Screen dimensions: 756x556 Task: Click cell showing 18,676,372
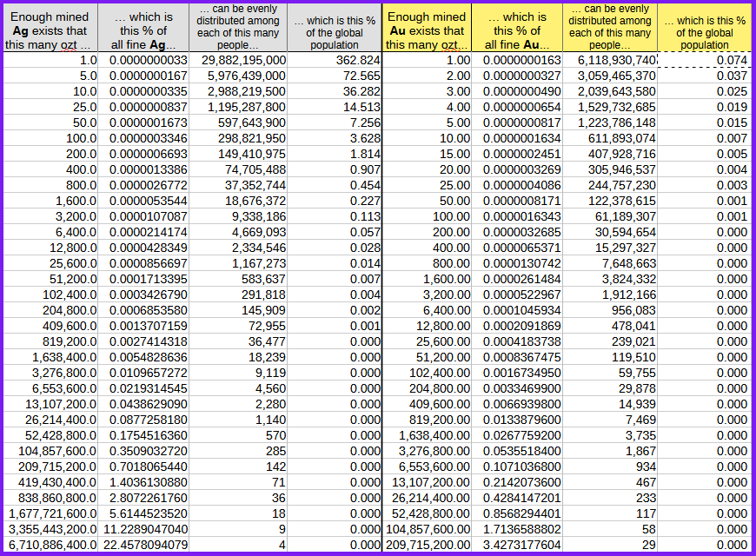(238, 201)
